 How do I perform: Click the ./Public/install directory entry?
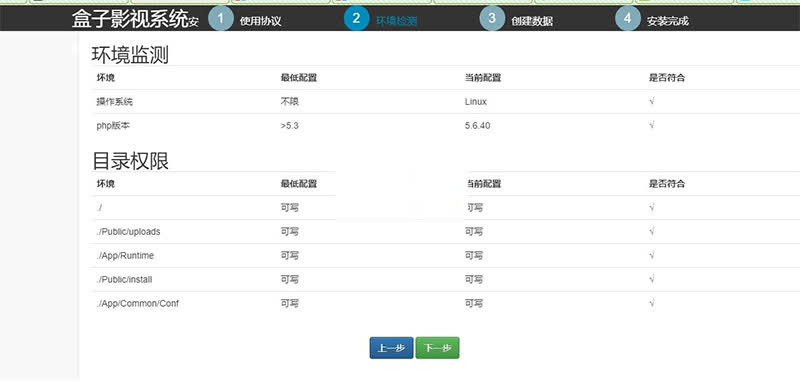[124, 279]
